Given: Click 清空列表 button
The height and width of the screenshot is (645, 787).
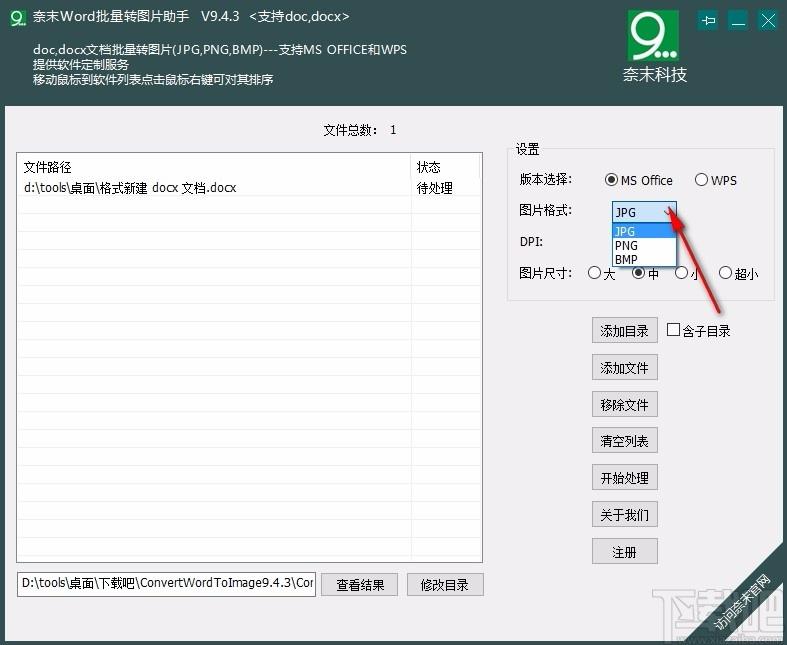Looking at the screenshot, I should coord(624,441).
